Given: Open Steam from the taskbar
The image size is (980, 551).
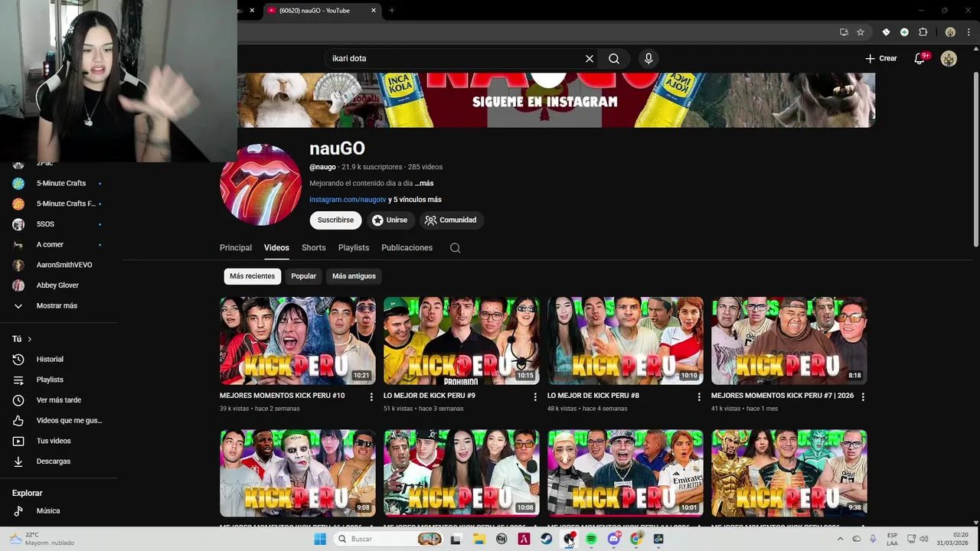Looking at the screenshot, I should pyautogui.click(x=546, y=539).
